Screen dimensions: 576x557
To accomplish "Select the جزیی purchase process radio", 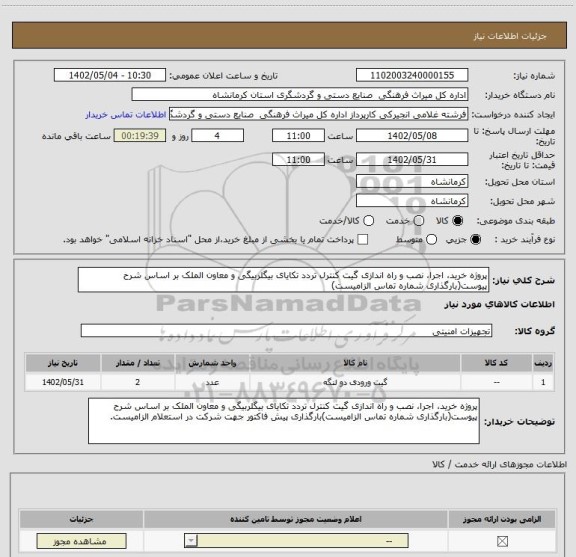I will click(476, 240).
